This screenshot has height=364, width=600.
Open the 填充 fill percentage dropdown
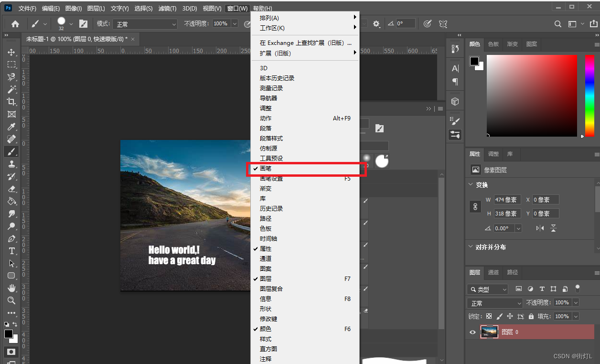click(x=576, y=316)
